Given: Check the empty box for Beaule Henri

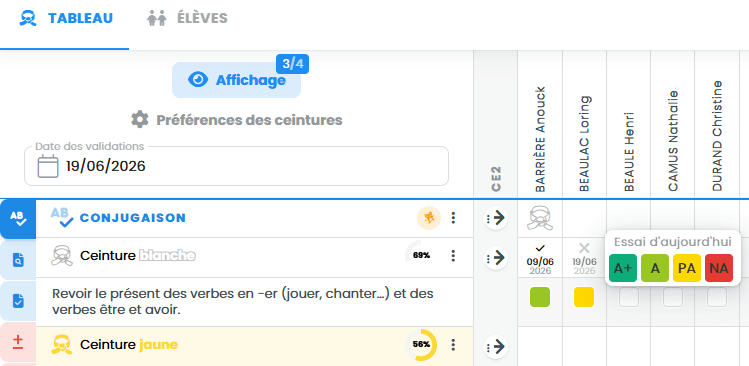Looking at the screenshot, I should pos(629,297).
